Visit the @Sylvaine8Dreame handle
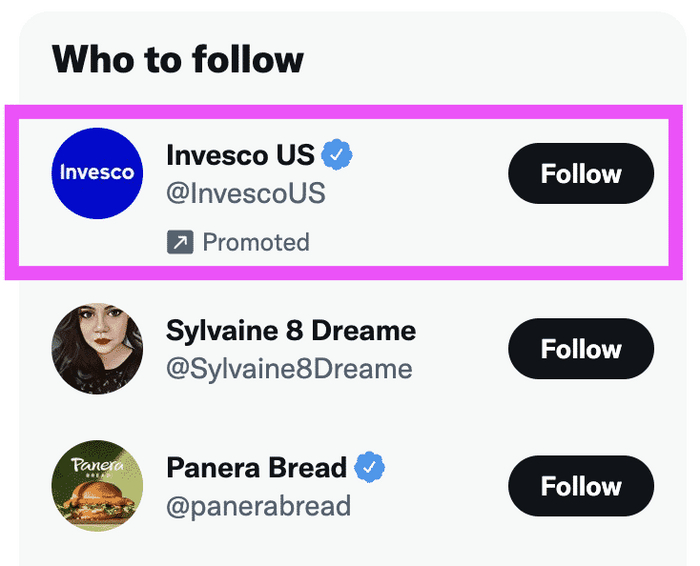 (288, 368)
